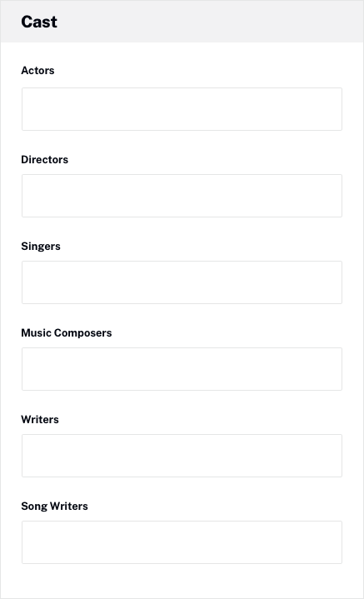This screenshot has width=364, height=599.
Task: Put cursor in box under Music Composers
Action: [x=182, y=369]
